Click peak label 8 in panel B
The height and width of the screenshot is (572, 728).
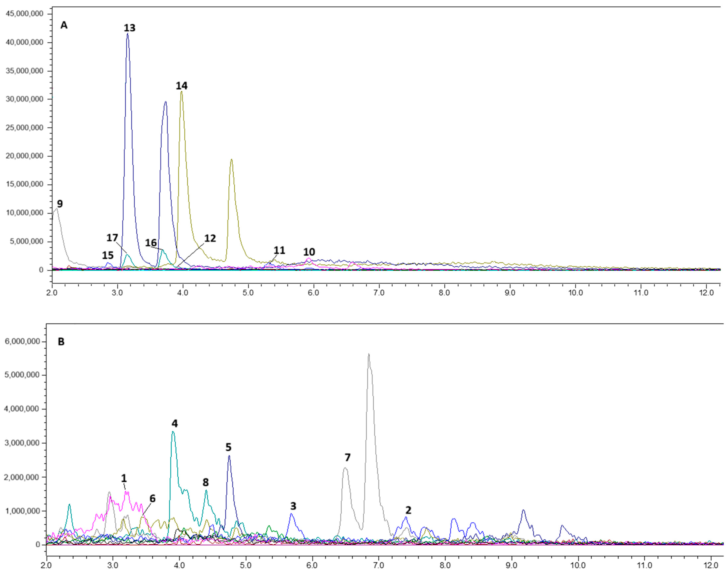tap(206, 482)
